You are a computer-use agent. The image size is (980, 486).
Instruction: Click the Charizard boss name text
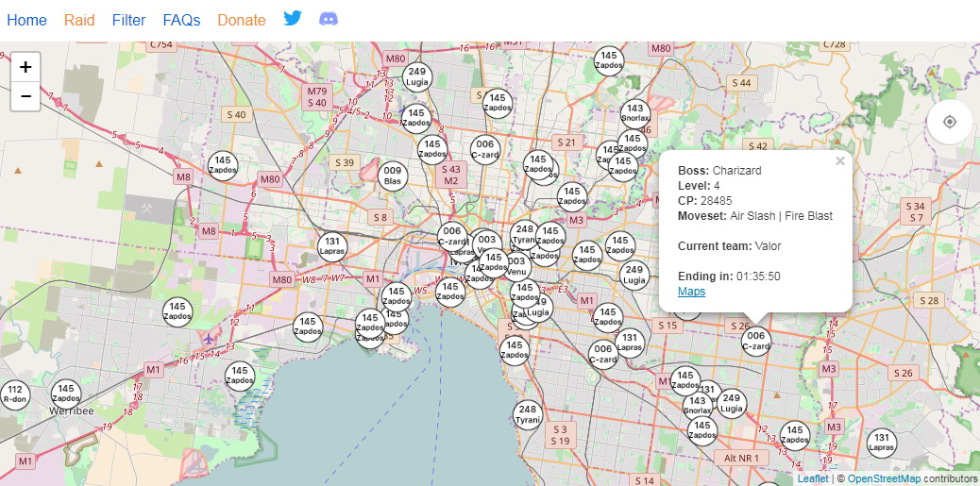click(x=736, y=171)
